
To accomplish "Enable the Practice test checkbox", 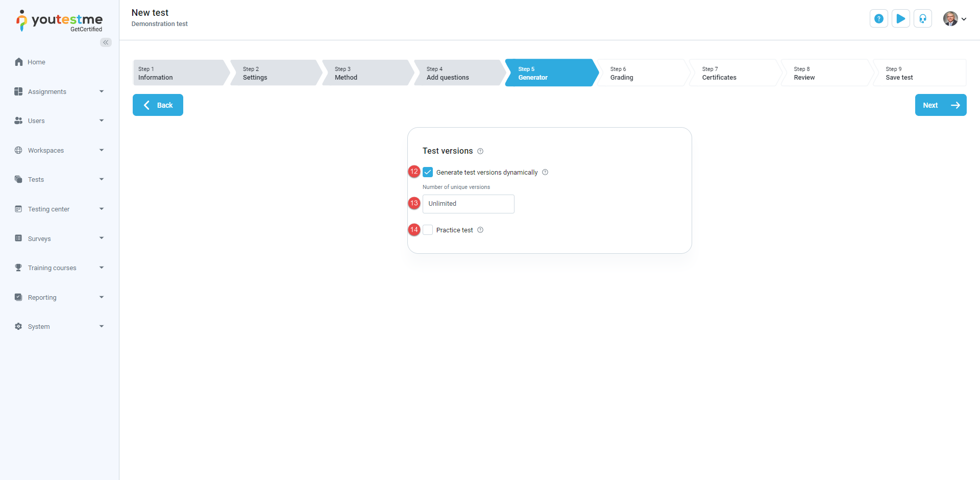I will click(x=428, y=230).
